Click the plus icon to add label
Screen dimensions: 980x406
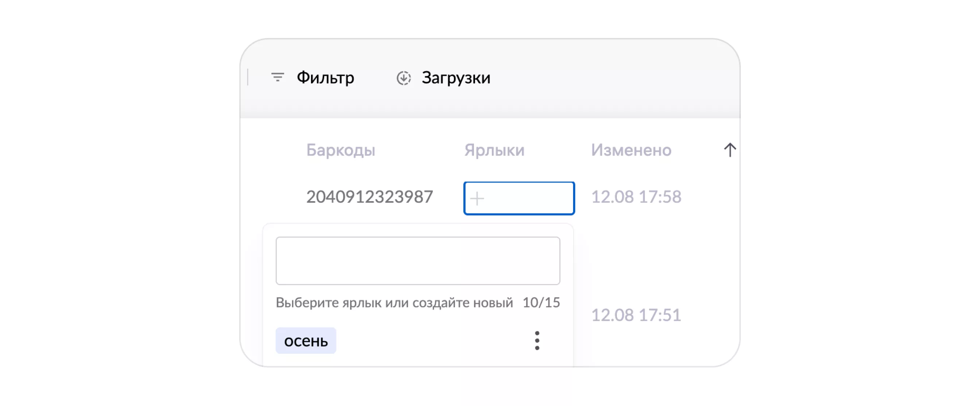[477, 198]
